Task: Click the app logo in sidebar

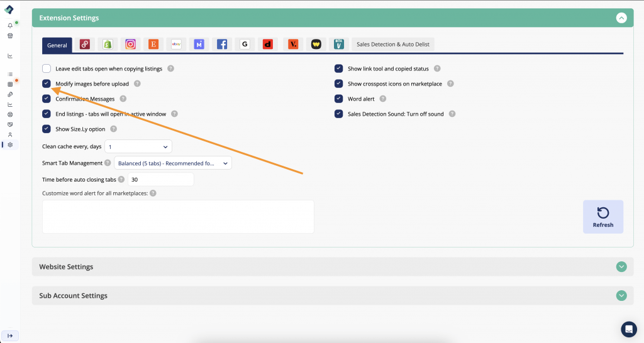Action: 9,9
